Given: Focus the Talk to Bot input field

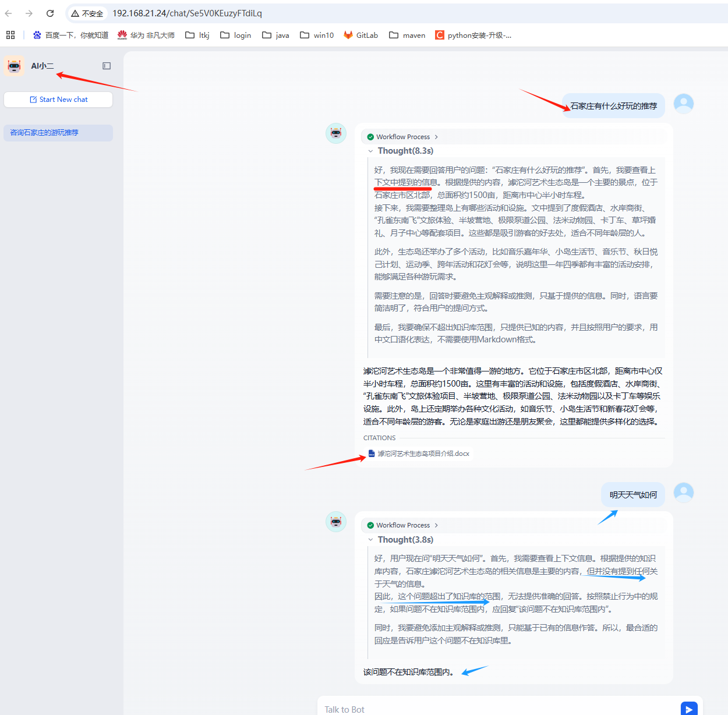Looking at the screenshot, I should (x=498, y=709).
